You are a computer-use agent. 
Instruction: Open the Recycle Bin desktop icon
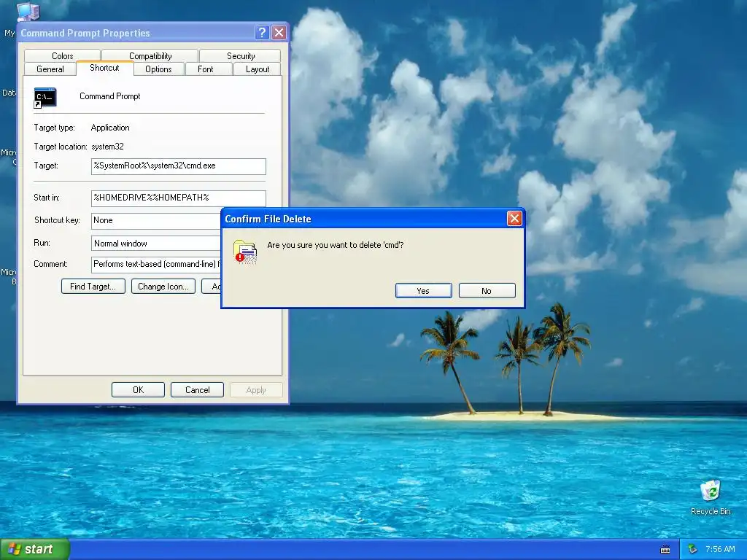pyautogui.click(x=711, y=497)
